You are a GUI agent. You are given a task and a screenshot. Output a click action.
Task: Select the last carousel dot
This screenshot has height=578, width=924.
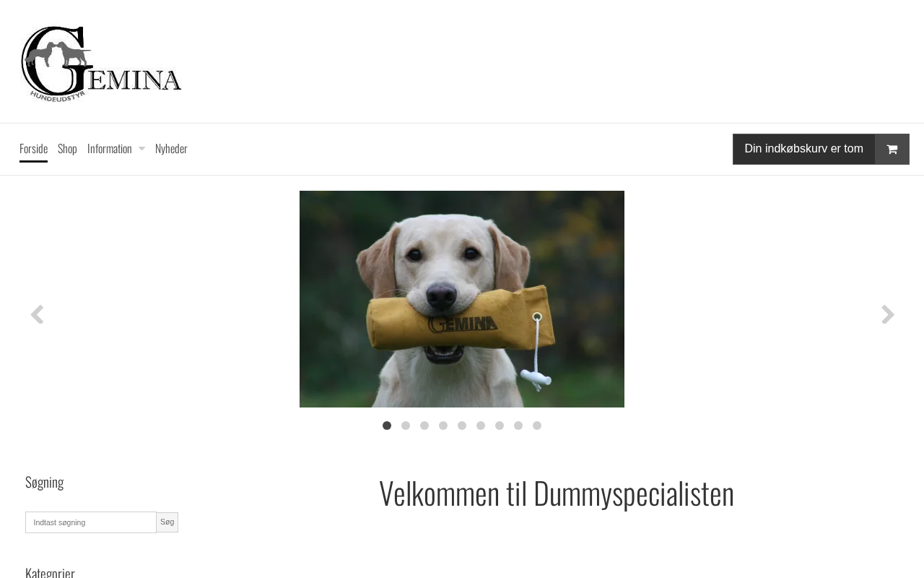[x=537, y=426]
